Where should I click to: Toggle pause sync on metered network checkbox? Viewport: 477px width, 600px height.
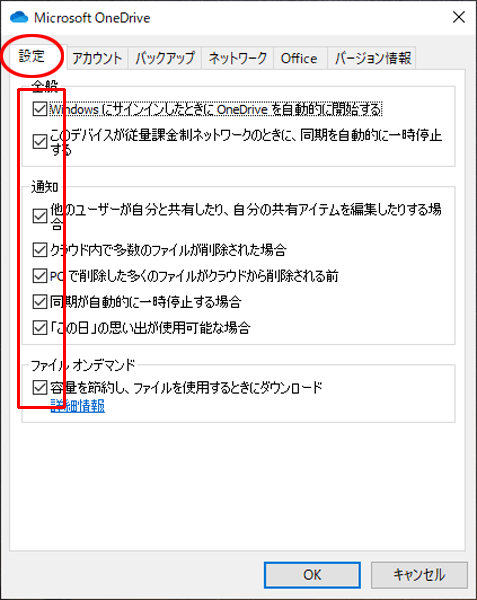pos(40,142)
